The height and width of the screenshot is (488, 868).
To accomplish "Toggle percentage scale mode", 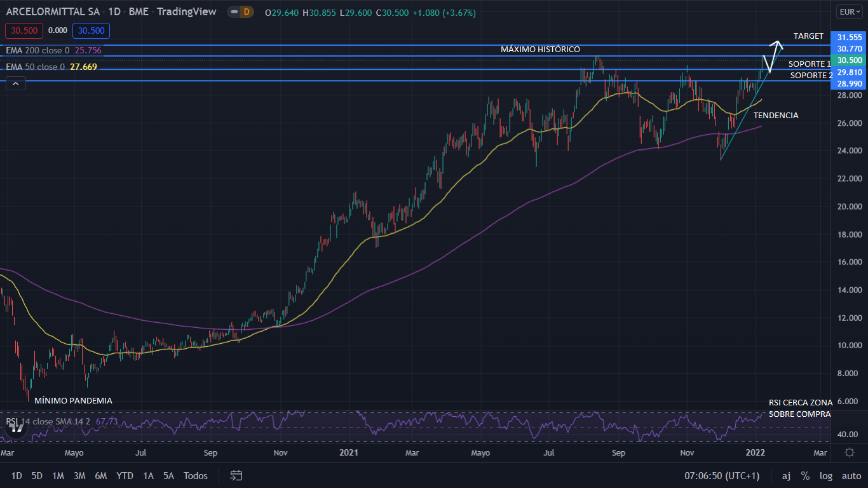I will click(x=805, y=475).
